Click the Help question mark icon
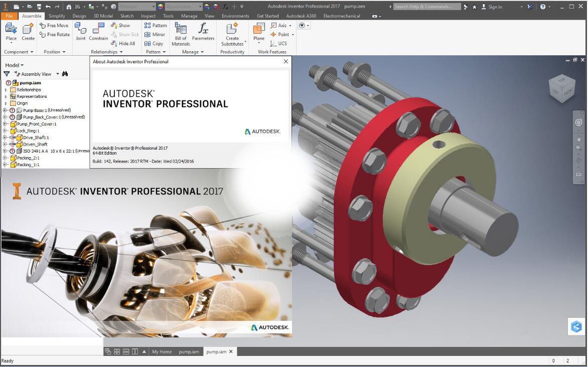This screenshot has height=367, width=588. coord(543,7)
